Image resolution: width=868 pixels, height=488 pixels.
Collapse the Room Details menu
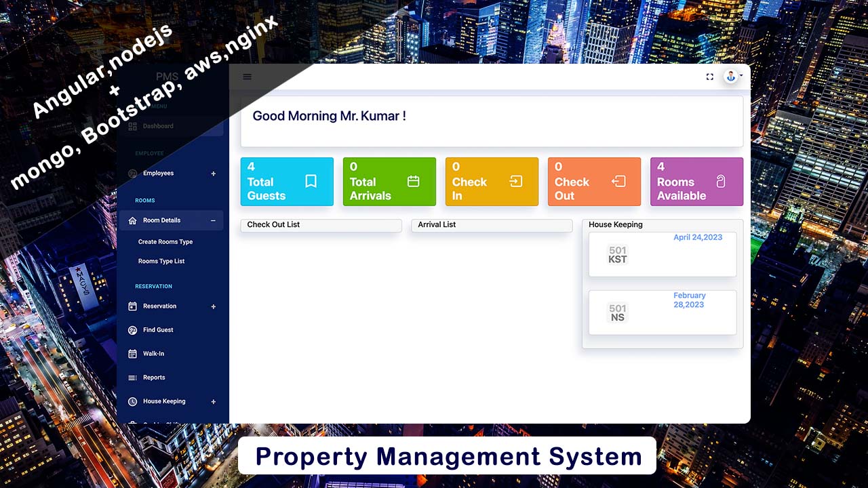click(x=213, y=220)
